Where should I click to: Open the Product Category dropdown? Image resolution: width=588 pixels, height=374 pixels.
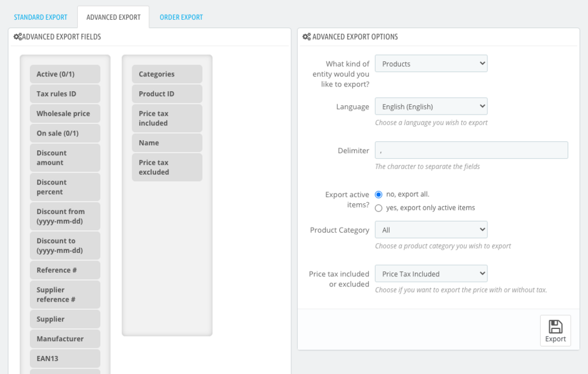[x=431, y=230]
